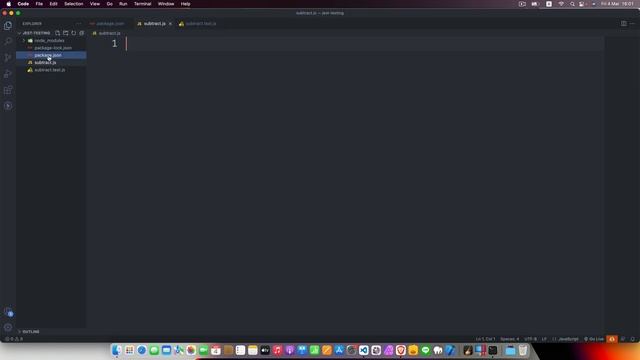This screenshot has width=640, height=360.
Task: Open the Help menu
Action: [185, 4]
